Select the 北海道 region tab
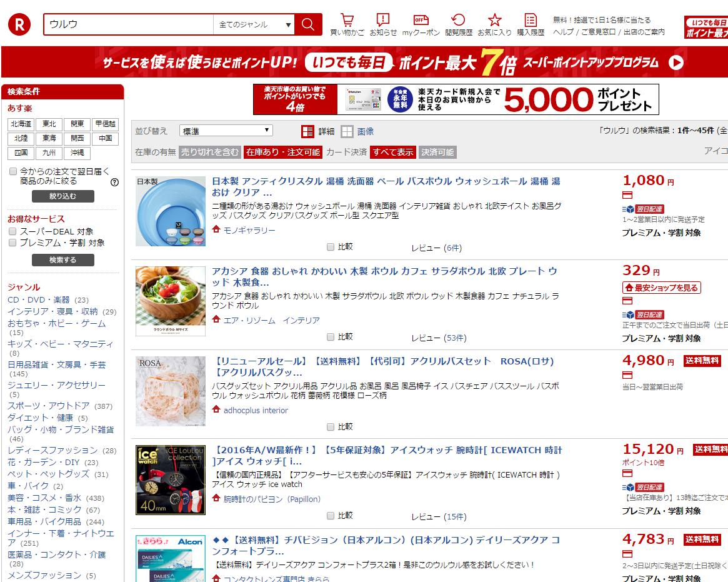 point(21,124)
